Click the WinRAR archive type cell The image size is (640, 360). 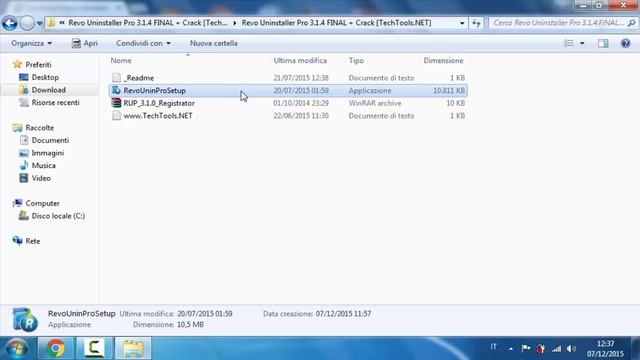[375, 103]
